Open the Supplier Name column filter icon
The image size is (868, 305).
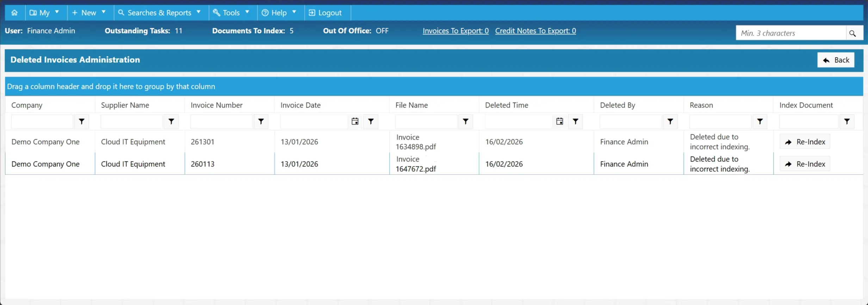pos(171,121)
